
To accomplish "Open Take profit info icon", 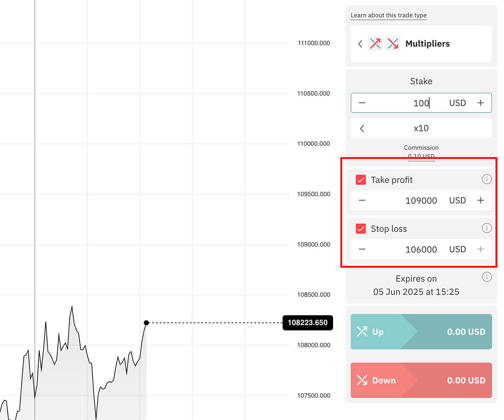I will point(486,180).
